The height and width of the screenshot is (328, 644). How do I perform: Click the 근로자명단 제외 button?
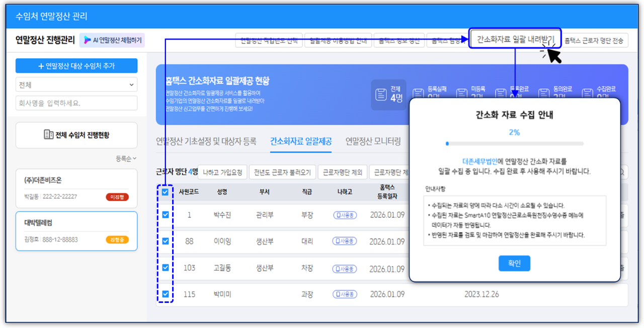[x=343, y=172]
